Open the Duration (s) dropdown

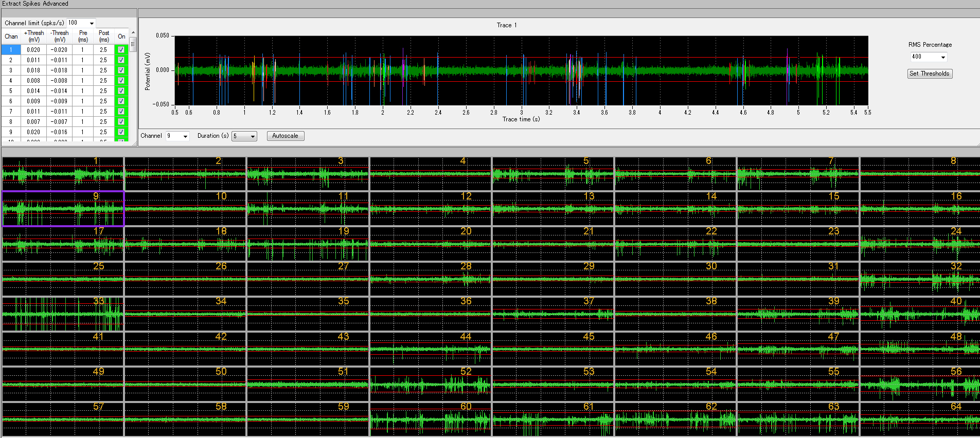252,136
